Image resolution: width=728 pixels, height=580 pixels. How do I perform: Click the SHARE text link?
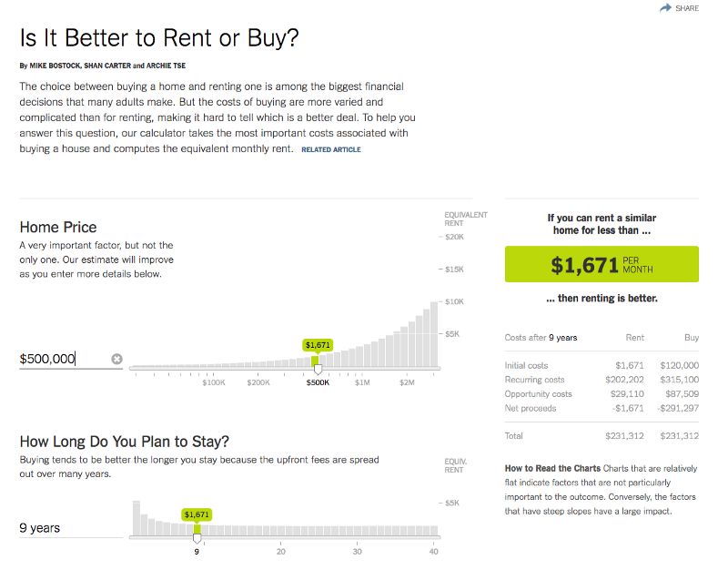coord(687,8)
